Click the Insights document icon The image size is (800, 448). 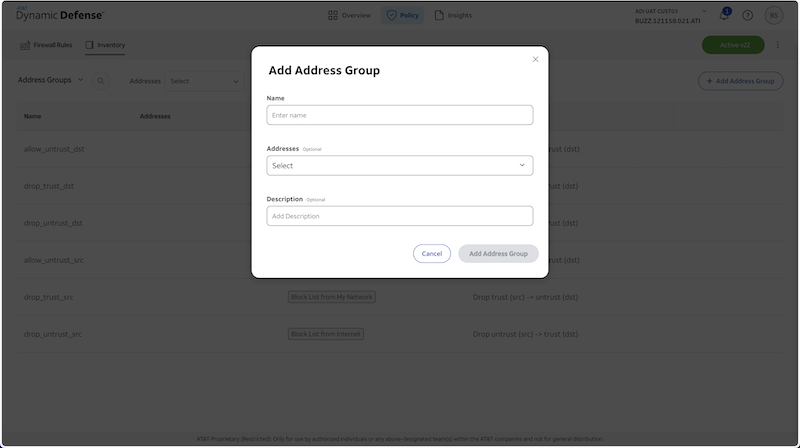pos(439,15)
